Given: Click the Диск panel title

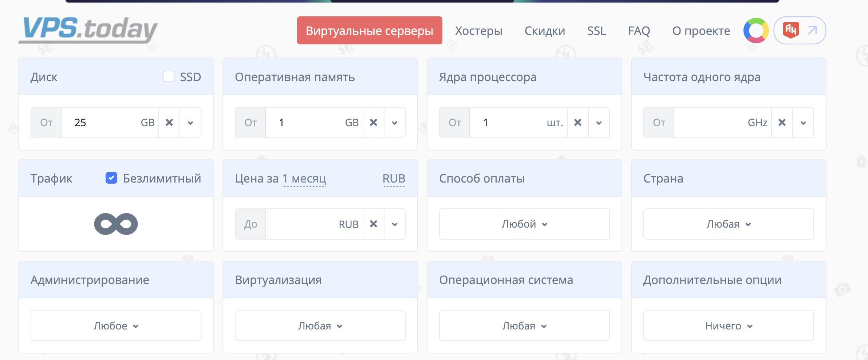Looking at the screenshot, I should click(44, 77).
